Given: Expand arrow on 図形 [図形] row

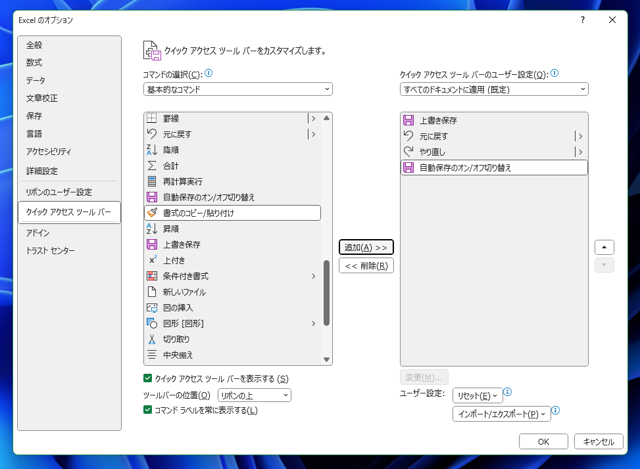Looking at the screenshot, I should coord(313,324).
